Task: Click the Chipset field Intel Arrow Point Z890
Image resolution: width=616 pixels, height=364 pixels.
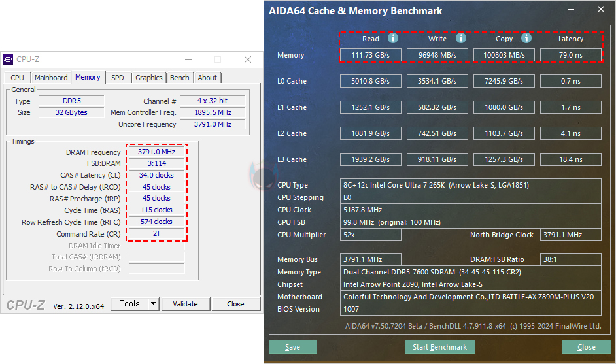Action: point(471,284)
